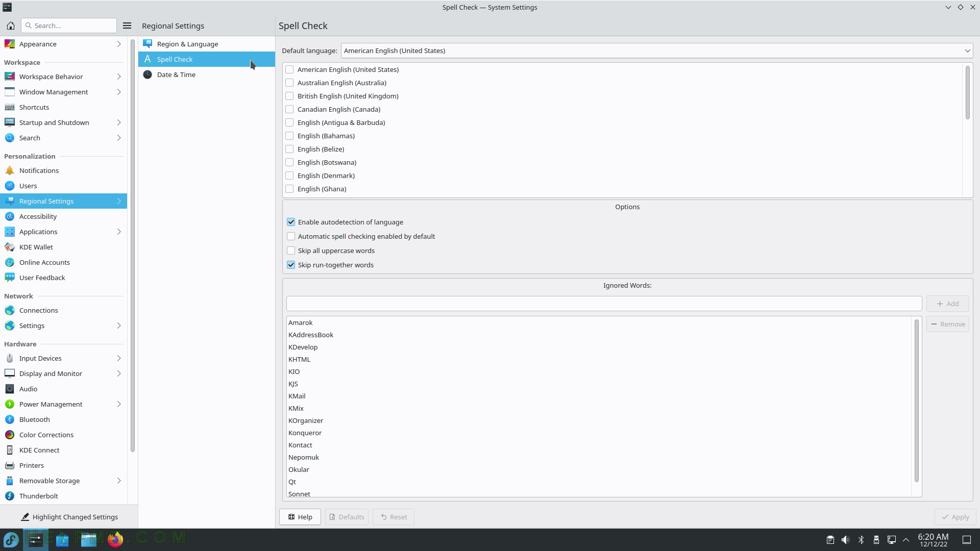Focus the ignored words input field

coord(604,304)
